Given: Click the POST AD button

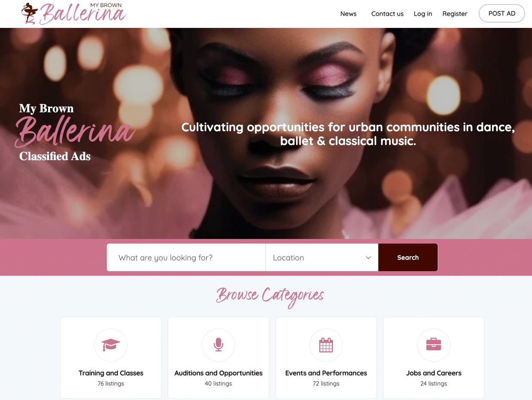Looking at the screenshot, I should click(x=502, y=13).
